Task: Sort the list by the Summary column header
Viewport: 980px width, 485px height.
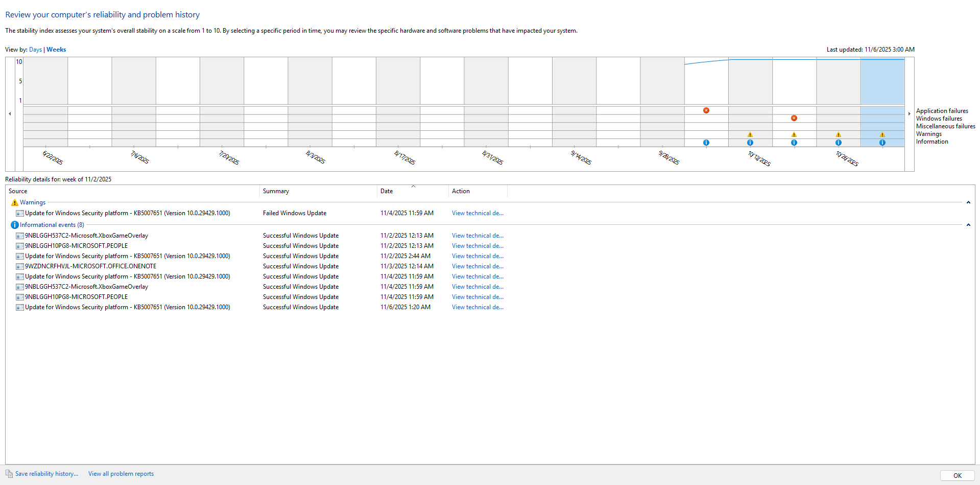Action: pos(319,191)
